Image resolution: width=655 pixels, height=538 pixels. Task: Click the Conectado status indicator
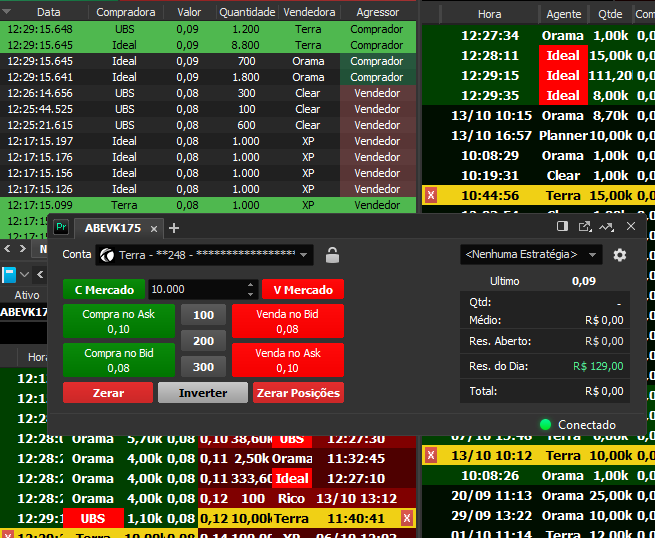point(578,425)
